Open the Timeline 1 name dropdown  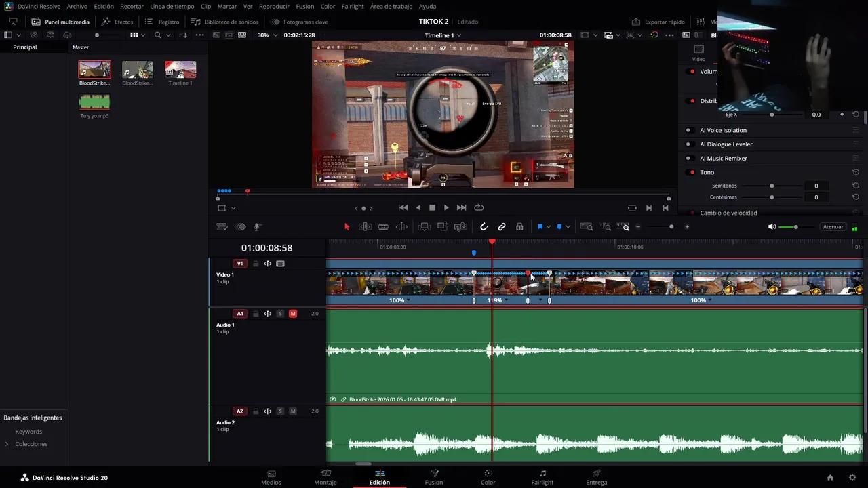point(443,35)
